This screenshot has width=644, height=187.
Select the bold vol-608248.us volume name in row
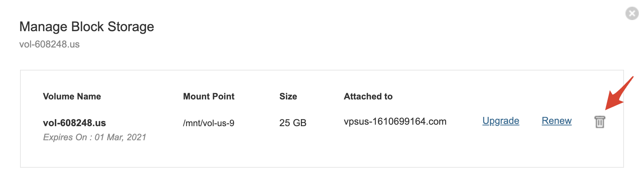74,123
